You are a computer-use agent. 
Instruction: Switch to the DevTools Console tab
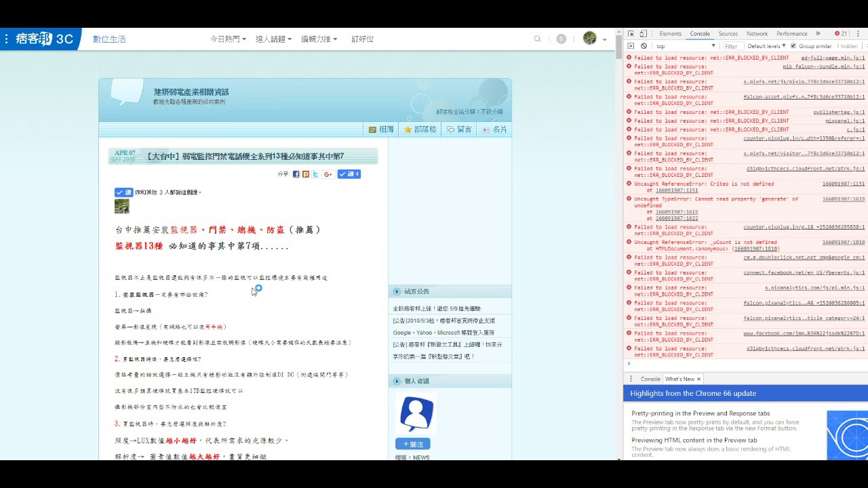[700, 34]
